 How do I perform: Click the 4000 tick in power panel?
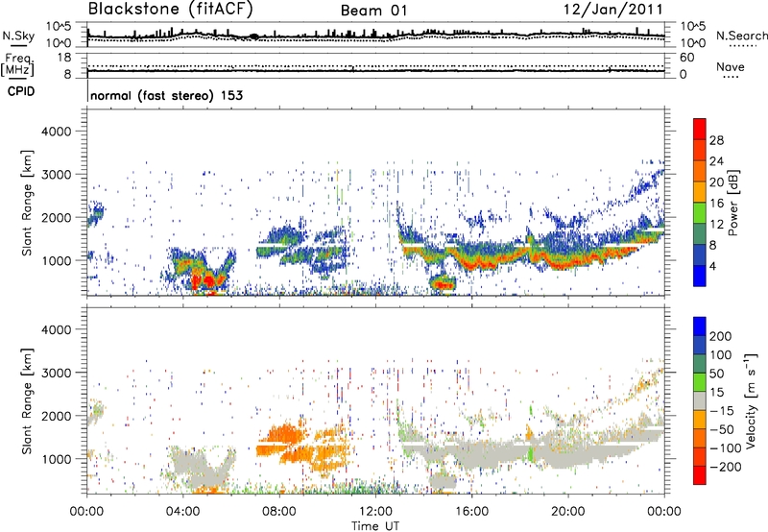(57, 132)
